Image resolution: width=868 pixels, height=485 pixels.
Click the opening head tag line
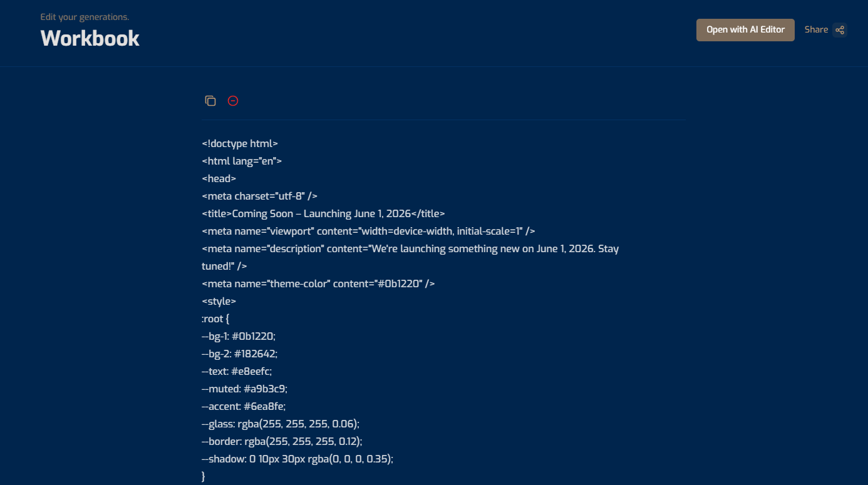coord(219,178)
